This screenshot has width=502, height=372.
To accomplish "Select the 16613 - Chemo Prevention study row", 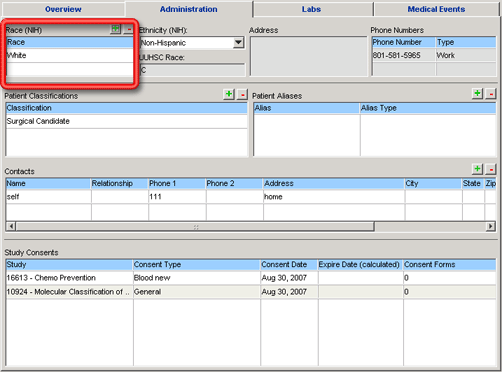I will (x=251, y=278).
